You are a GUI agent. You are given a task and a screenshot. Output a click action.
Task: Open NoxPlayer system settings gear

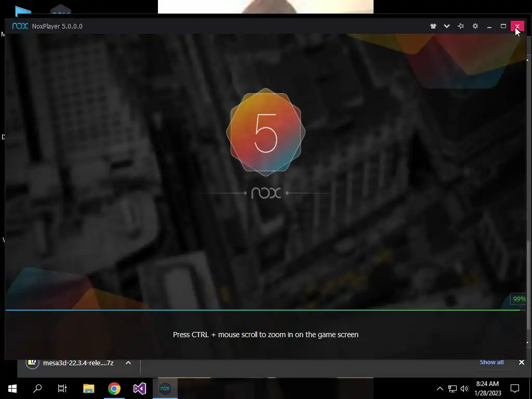(x=475, y=26)
